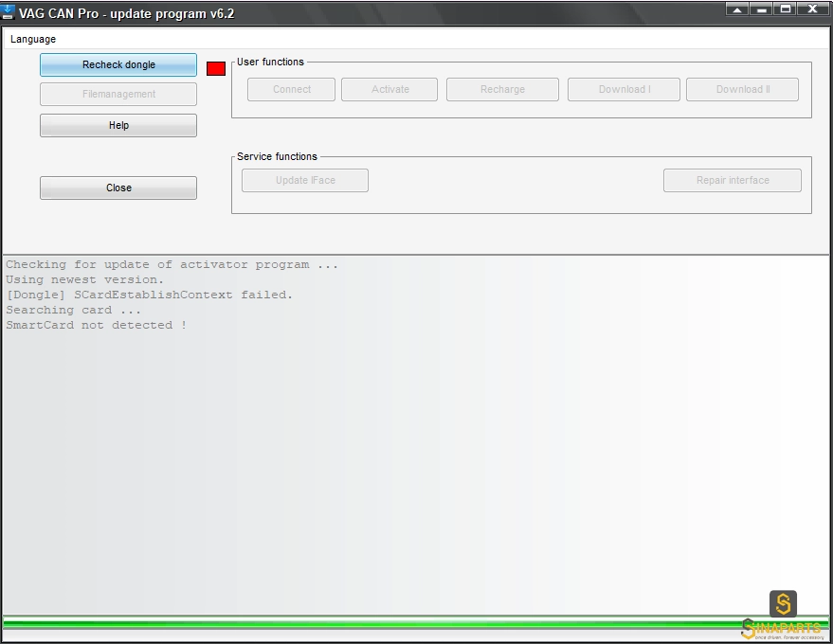Maximize the VAG CAN Pro window
This screenshot has width=833, height=644.
pos(786,9)
